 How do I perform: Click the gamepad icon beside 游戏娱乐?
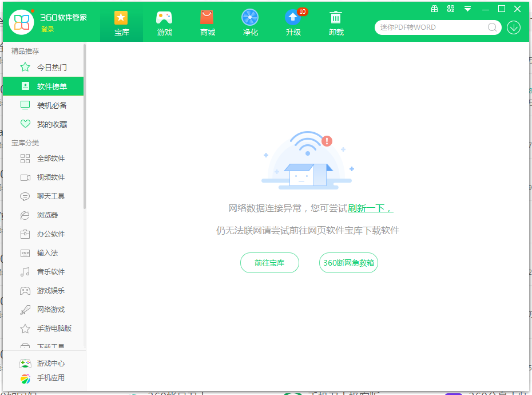[x=25, y=291]
